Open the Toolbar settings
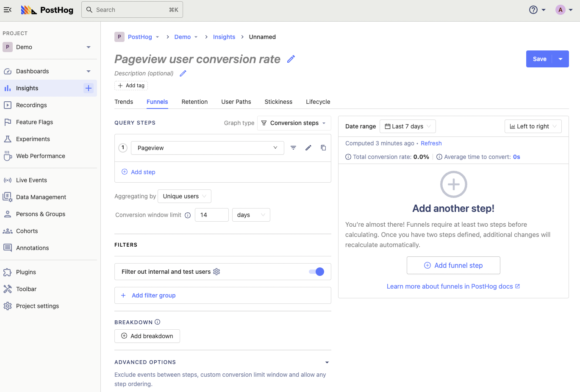Image resolution: width=580 pixels, height=392 pixels. [27, 289]
